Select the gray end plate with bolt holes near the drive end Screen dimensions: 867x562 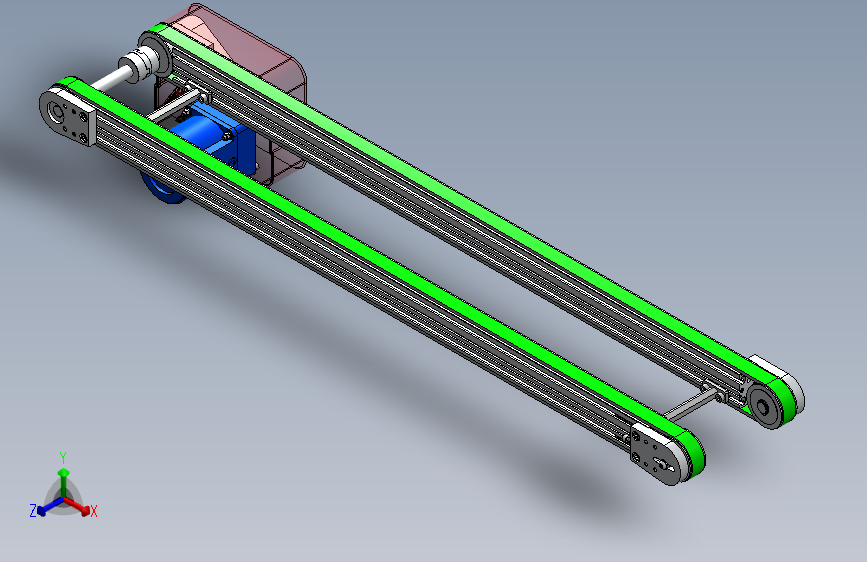[x=67, y=115]
